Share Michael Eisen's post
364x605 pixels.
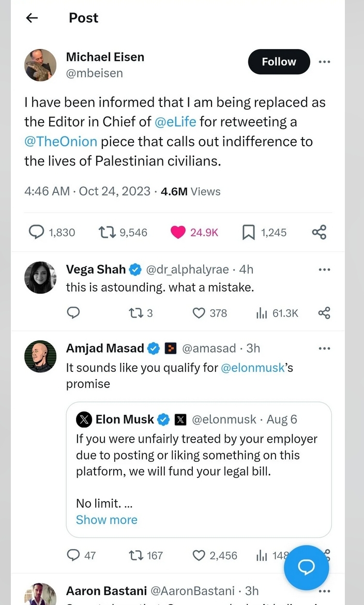click(x=319, y=232)
